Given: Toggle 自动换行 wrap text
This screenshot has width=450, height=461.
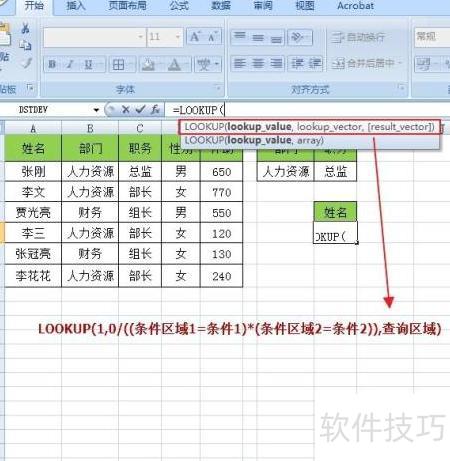Looking at the screenshot, I should (x=358, y=37).
